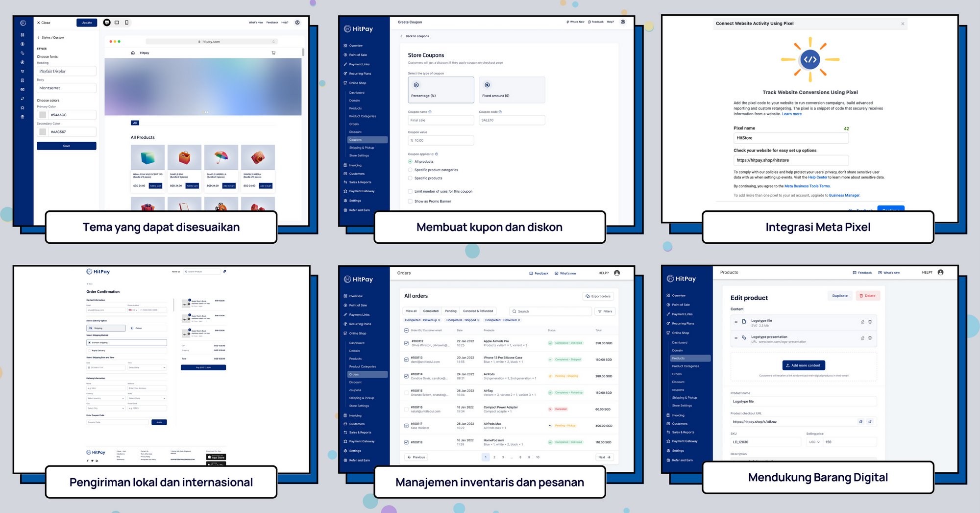Select desktop preview icon in theme editor
The height and width of the screenshot is (513, 980).
tap(107, 23)
